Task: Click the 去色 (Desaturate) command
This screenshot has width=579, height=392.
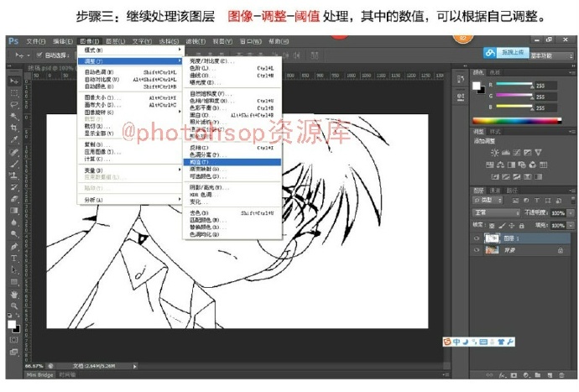Action: pos(232,213)
